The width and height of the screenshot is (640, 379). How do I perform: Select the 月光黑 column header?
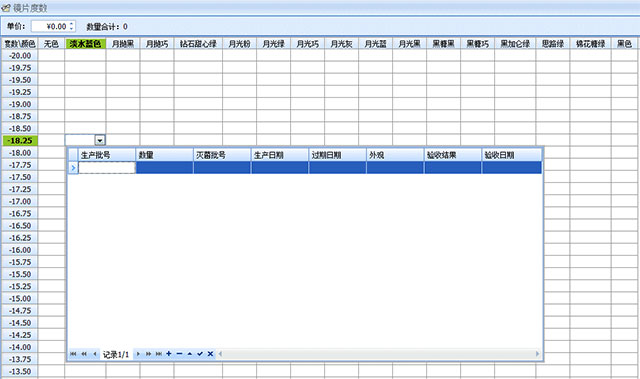(x=409, y=44)
